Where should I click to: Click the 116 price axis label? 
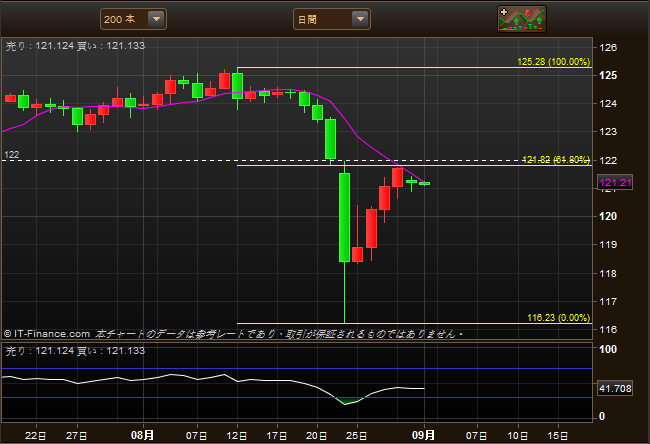coord(608,330)
